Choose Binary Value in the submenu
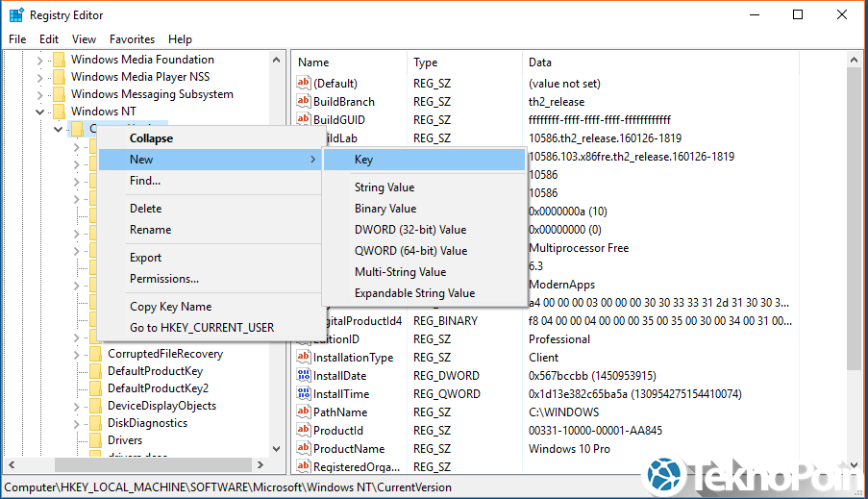This screenshot has width=868, height=499. 424,209
